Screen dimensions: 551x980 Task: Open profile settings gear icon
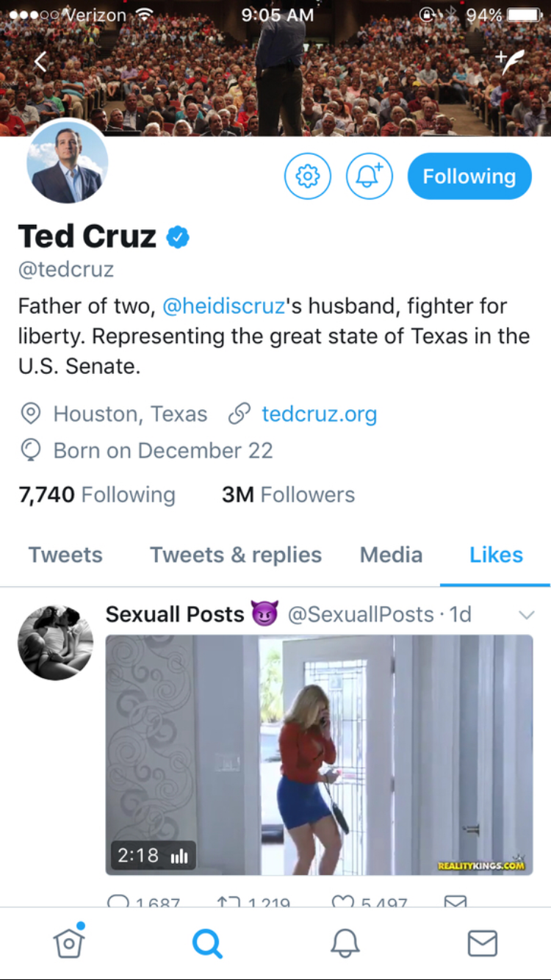(x=308, y=176)
